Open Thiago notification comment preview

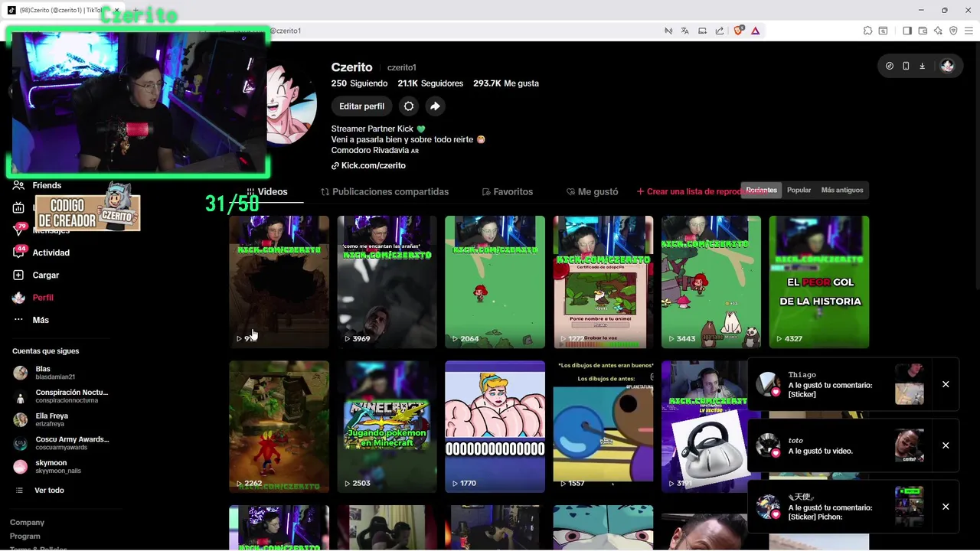click(x=910, y=384)
